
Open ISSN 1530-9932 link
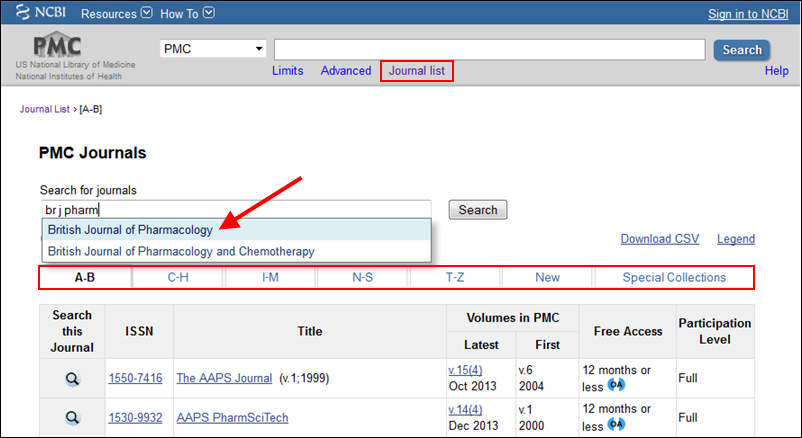(x=135, y=418)
